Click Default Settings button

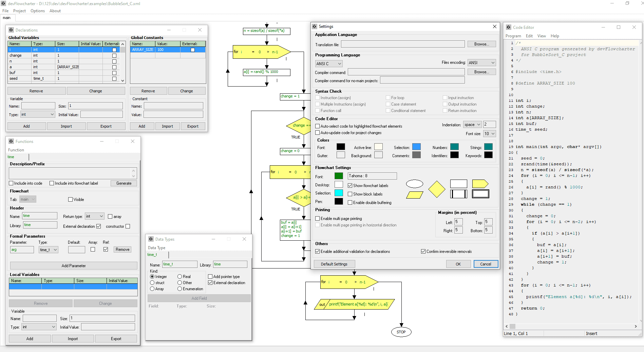(334, 264)
